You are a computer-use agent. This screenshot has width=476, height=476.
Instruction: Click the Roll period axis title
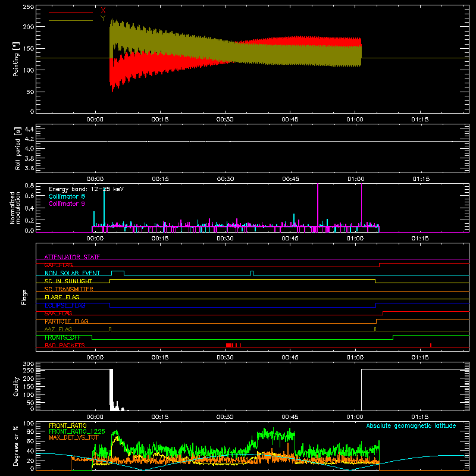click(17, 148)
